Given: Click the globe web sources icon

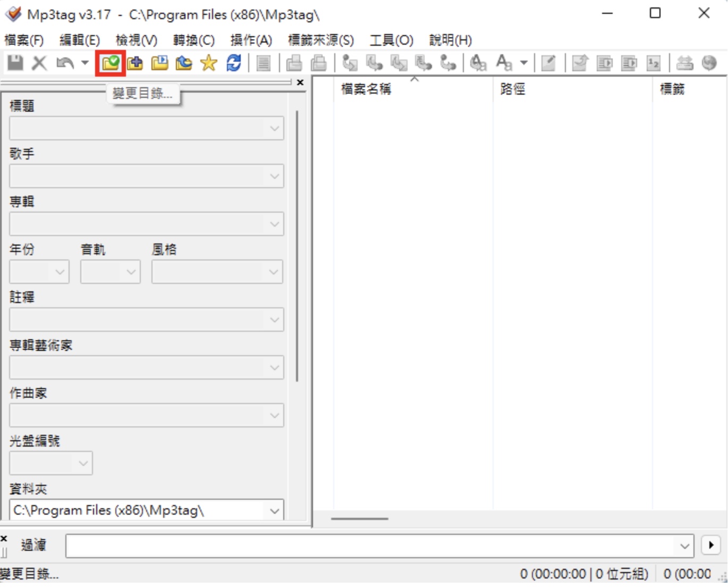Looking at the screenshot, I should pos(709,63).
